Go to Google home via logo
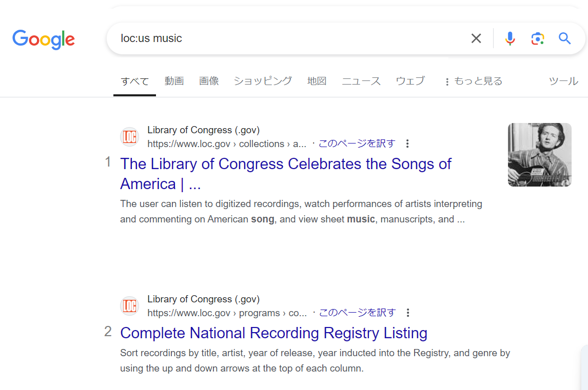The image size is (588, 390). click(44, 39)
